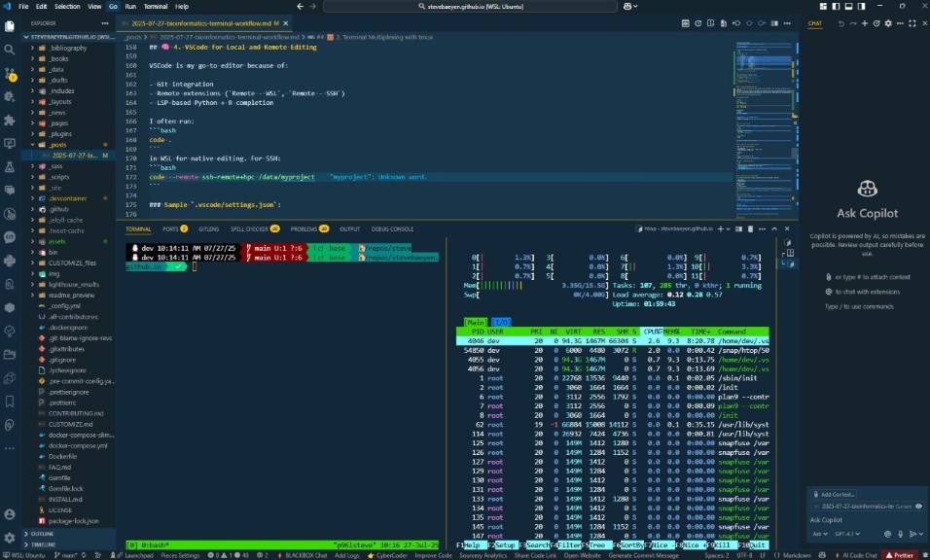Open the terminal launch profile dropdown
This screenshot has width=930, height=560.
[728, 228]
